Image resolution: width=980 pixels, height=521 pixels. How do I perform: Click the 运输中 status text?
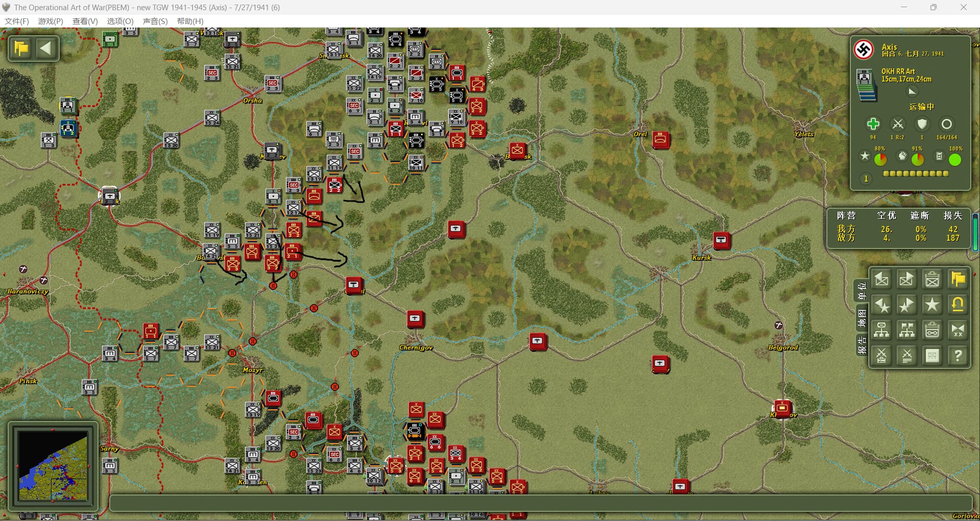tap(921, 107)
